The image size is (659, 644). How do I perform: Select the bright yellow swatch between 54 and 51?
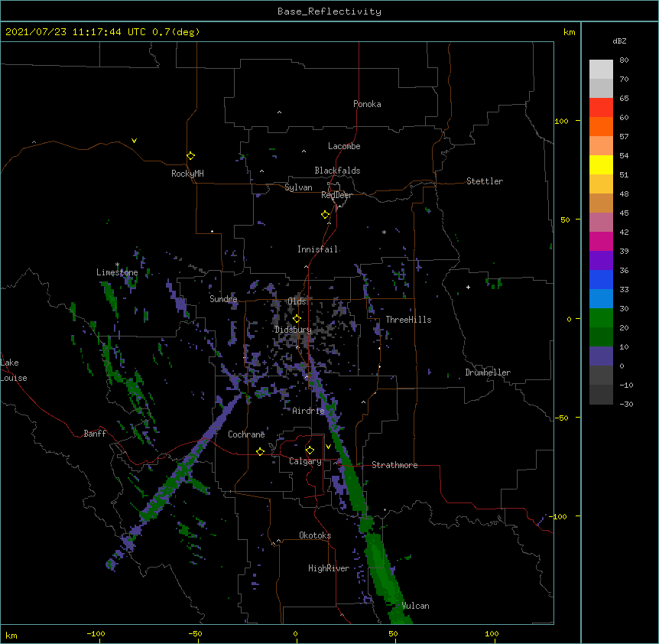coord(601,164)
